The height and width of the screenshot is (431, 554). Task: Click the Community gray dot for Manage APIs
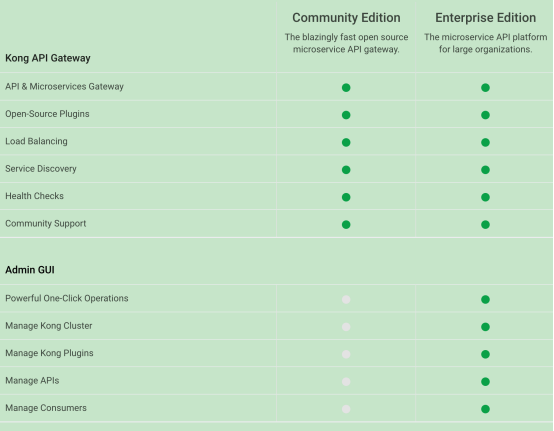pyautogui.click(x=346, y=382)
